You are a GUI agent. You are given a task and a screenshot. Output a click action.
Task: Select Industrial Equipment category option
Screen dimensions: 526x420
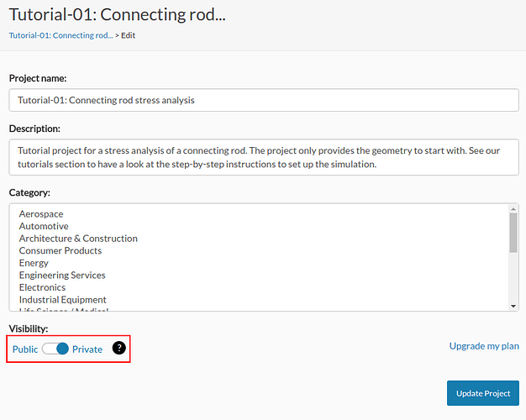click(x=63, y=300)
